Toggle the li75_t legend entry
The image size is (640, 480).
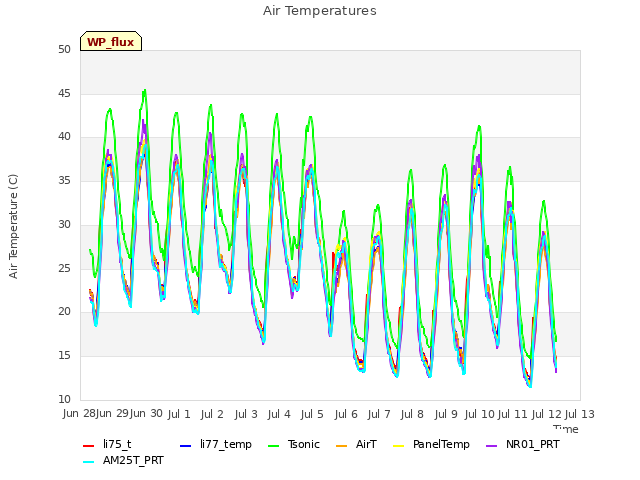pos(107,444)
